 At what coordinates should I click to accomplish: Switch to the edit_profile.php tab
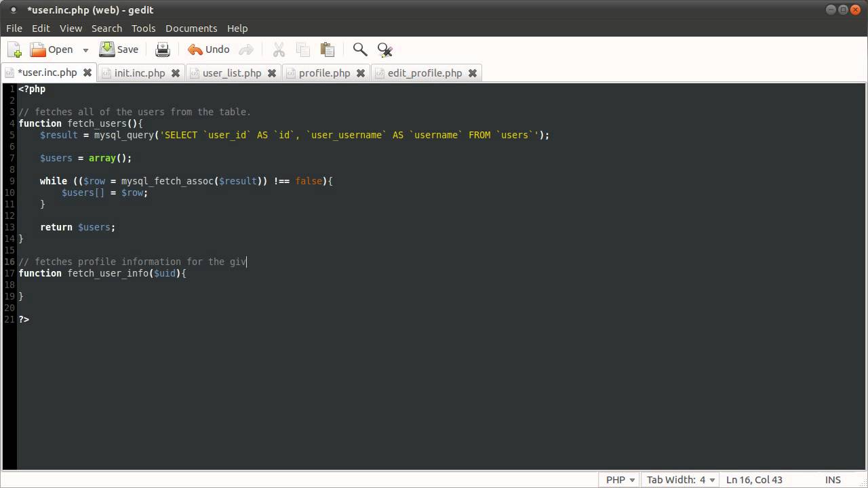[425, 73]
